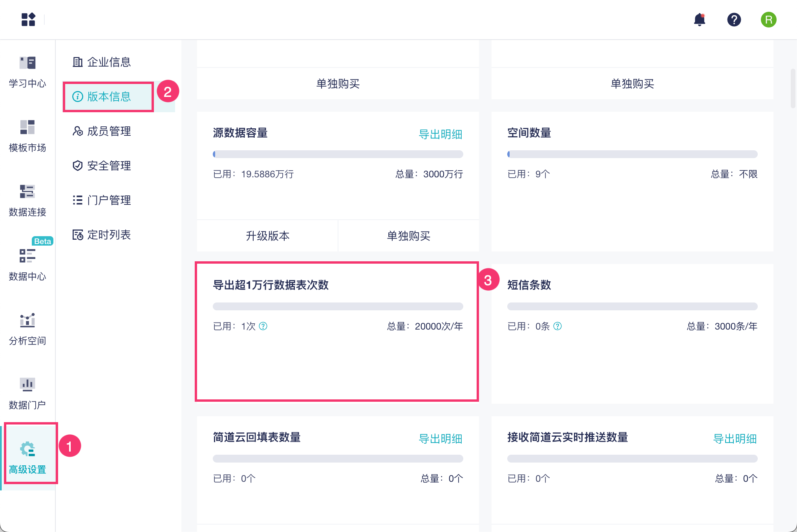Screen dimensions: 797x532
Task: Open the app grid launcher icon
Action: click(28, 19)
